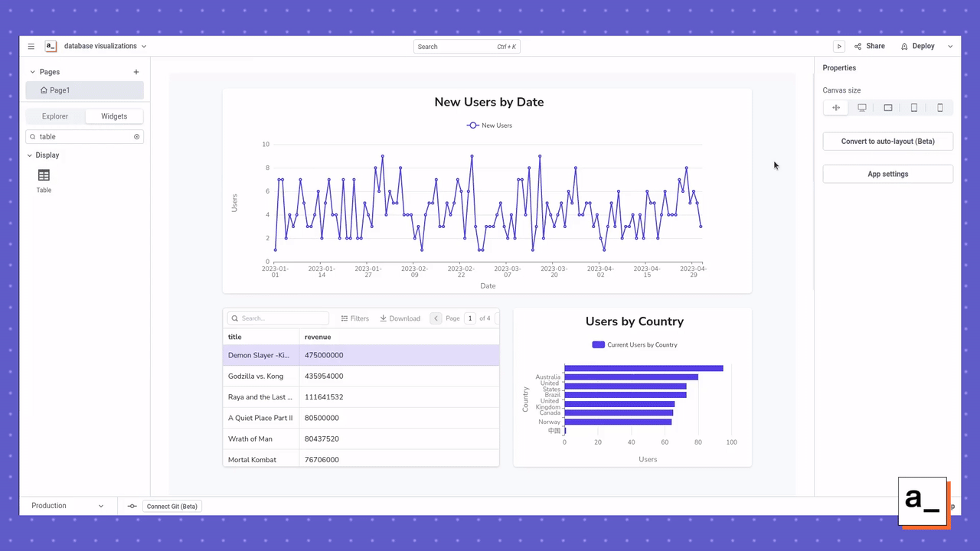
Task: Select the desktop canvas size icon
Action: pyautogui.click(x=862, y=107)
